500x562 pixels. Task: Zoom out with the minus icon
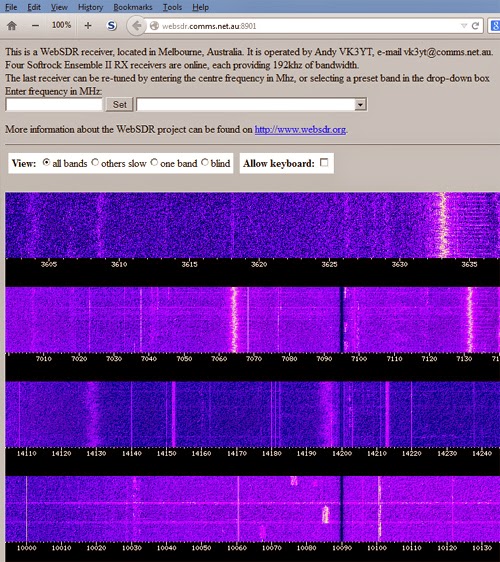[35, 25]
